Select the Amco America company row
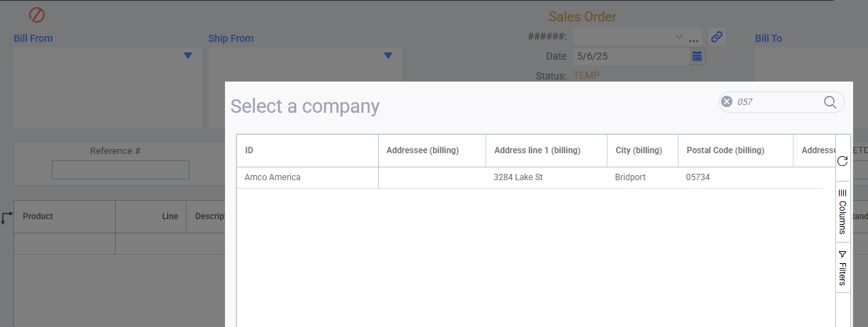The image size is (868, 327). coord(530,177)
